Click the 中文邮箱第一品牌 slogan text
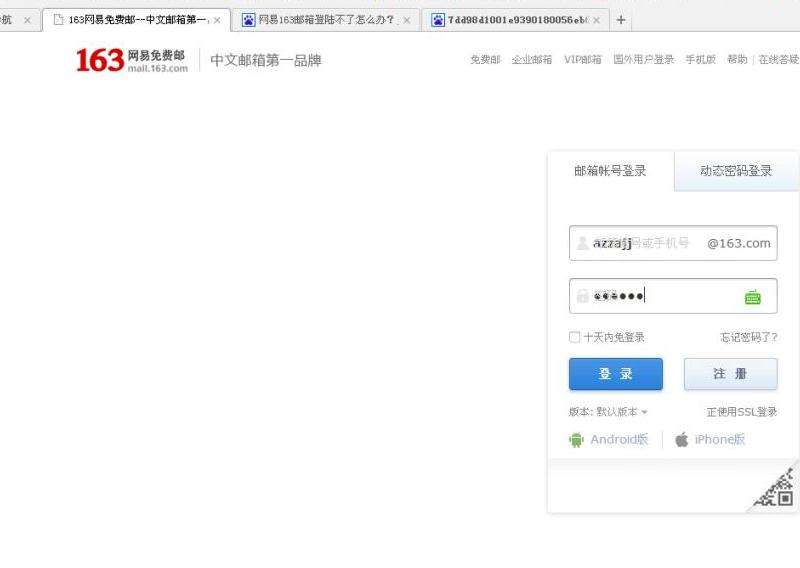 266,60
